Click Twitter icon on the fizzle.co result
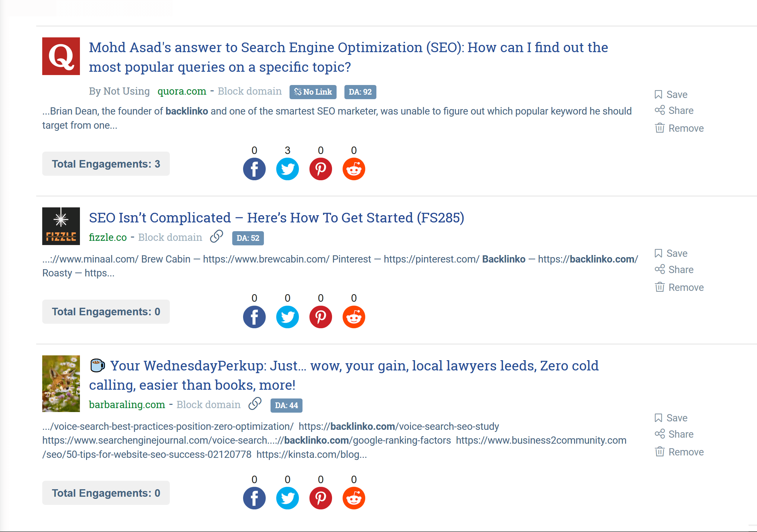Image resolution: width=757 pixels, height=532 pixels. [x=287, y=317]
